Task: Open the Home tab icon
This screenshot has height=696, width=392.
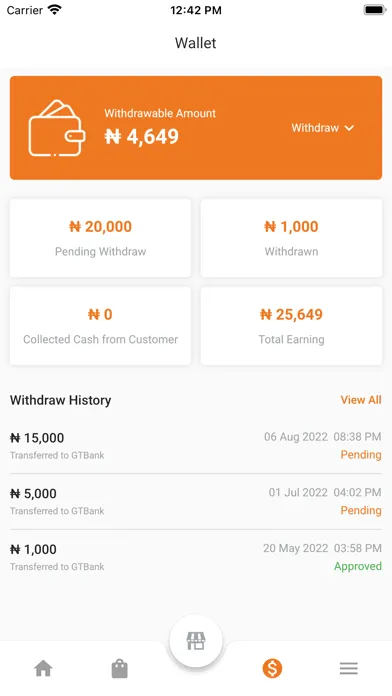Action: [44, 668]
